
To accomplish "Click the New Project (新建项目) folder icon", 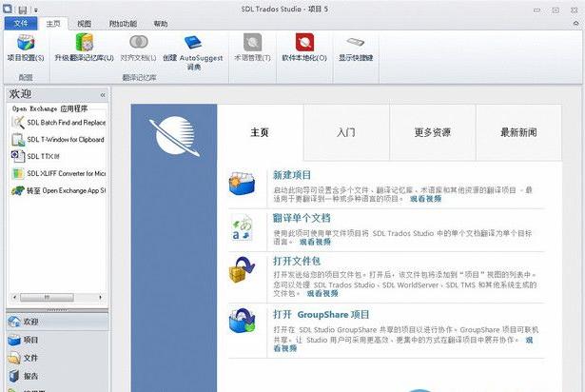I will [x=243, y=184].
